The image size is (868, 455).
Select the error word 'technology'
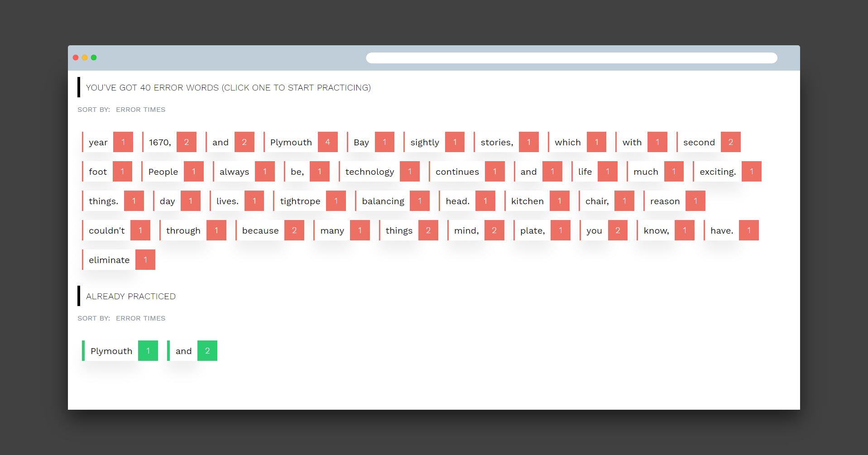pyautogui.click(x=379, y=172)
